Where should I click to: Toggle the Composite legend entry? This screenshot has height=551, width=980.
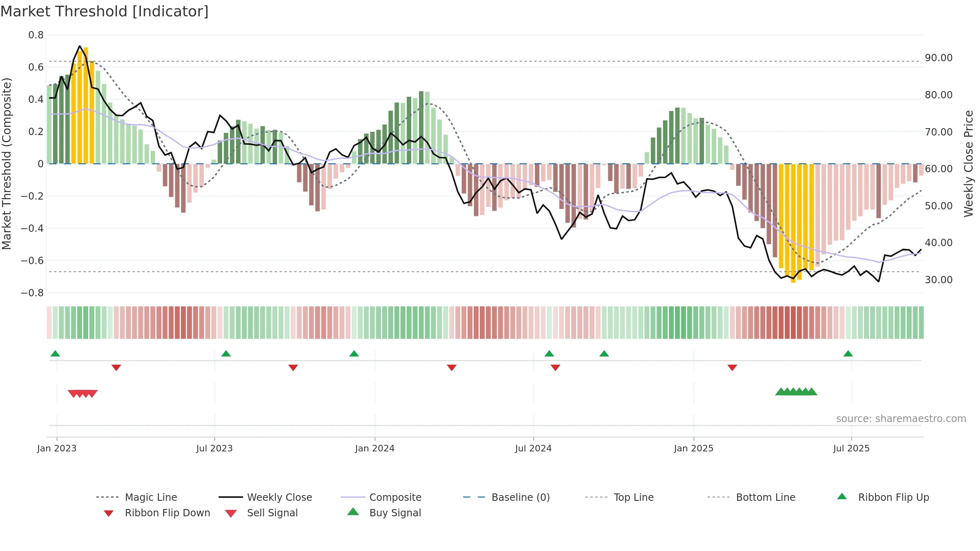[381, 497]
